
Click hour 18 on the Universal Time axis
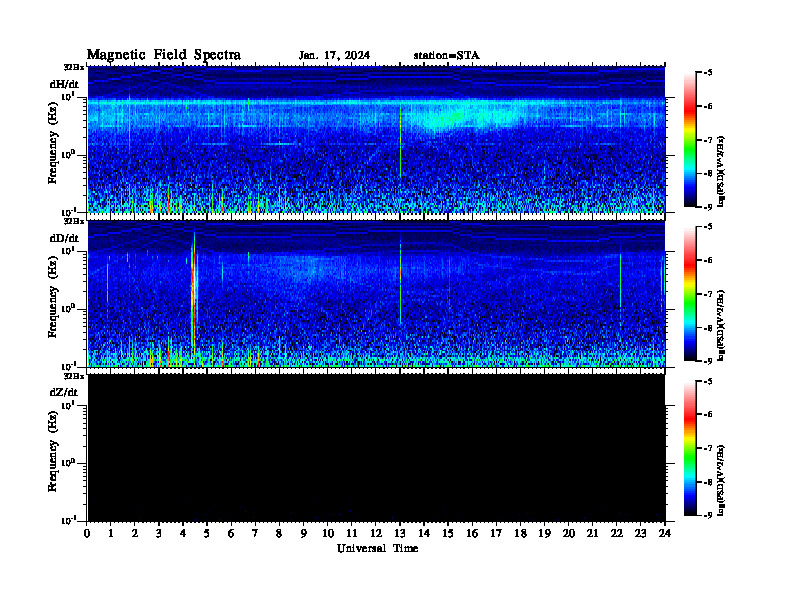520,533
